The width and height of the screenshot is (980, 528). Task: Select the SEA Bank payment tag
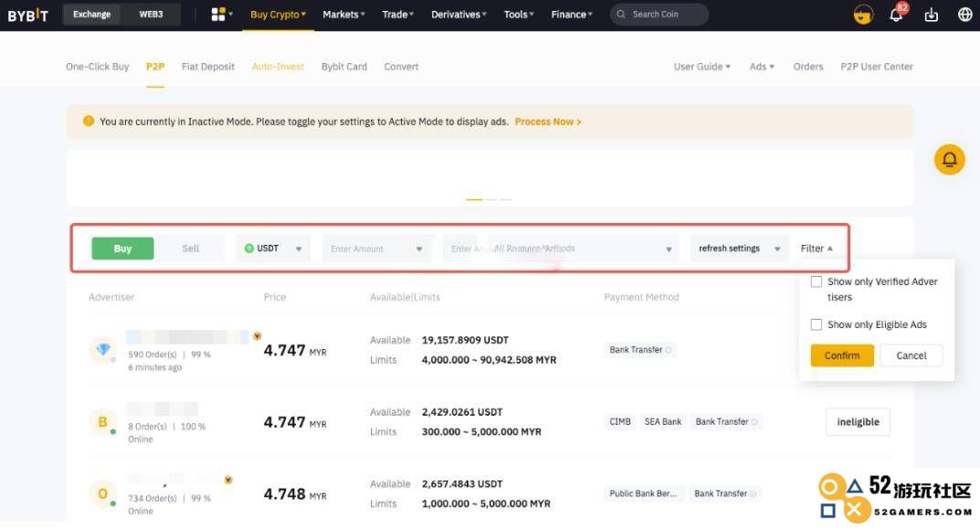tap(662, 422)
